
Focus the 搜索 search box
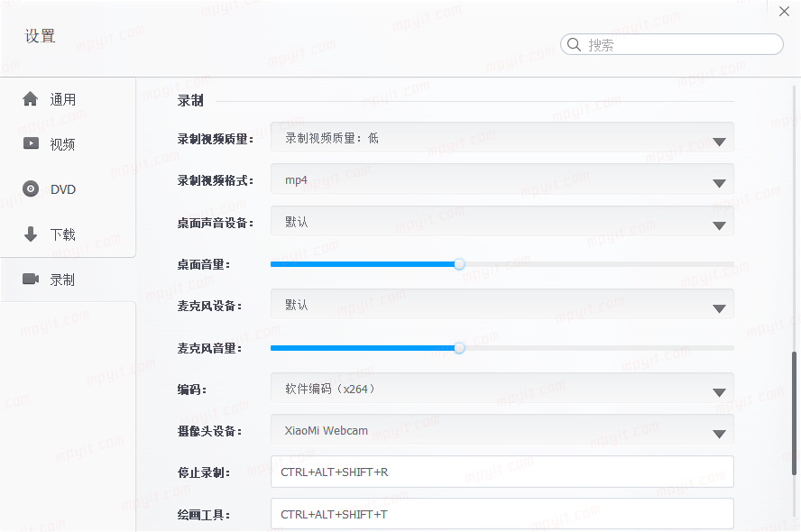(x=672, y=44)
